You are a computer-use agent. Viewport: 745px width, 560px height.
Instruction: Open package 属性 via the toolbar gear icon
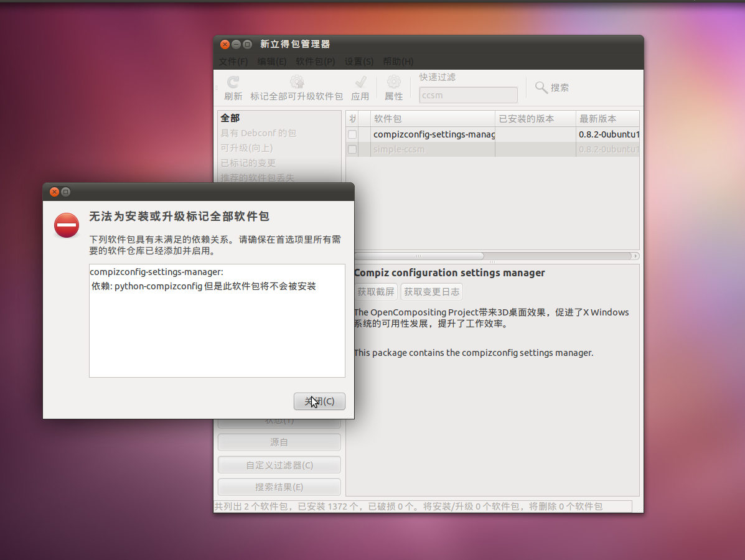pos(393,82)
